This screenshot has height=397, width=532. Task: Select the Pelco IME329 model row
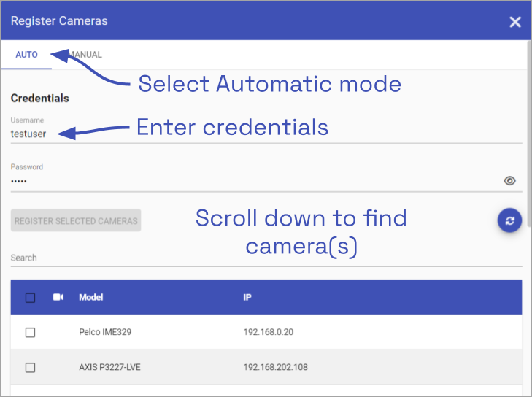[105, 332]
